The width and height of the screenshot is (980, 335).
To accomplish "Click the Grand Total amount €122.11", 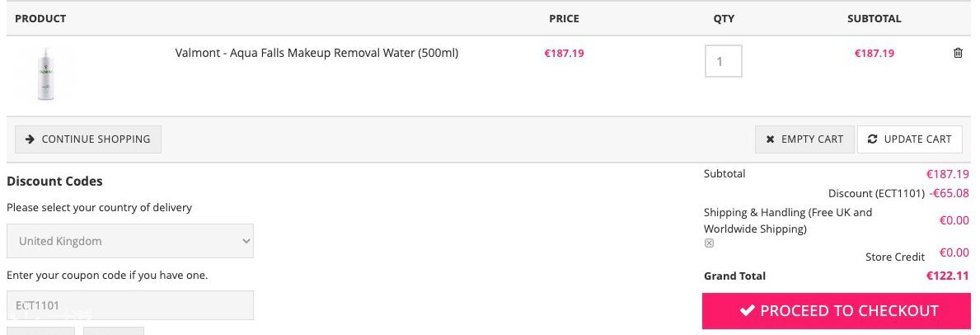I will point(948,276).
